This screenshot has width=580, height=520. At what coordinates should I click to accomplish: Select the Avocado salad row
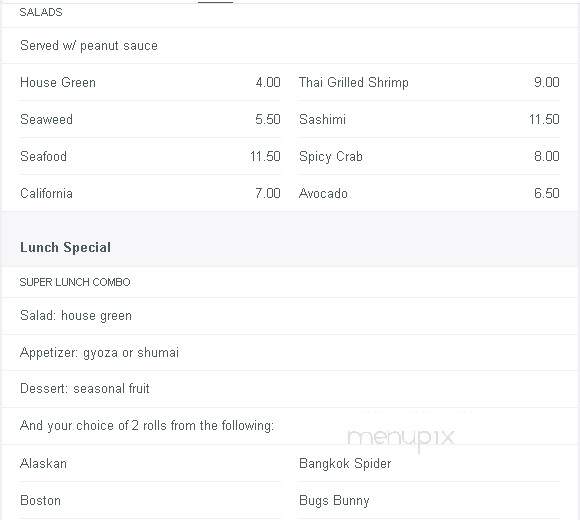(x=428, y=193)
